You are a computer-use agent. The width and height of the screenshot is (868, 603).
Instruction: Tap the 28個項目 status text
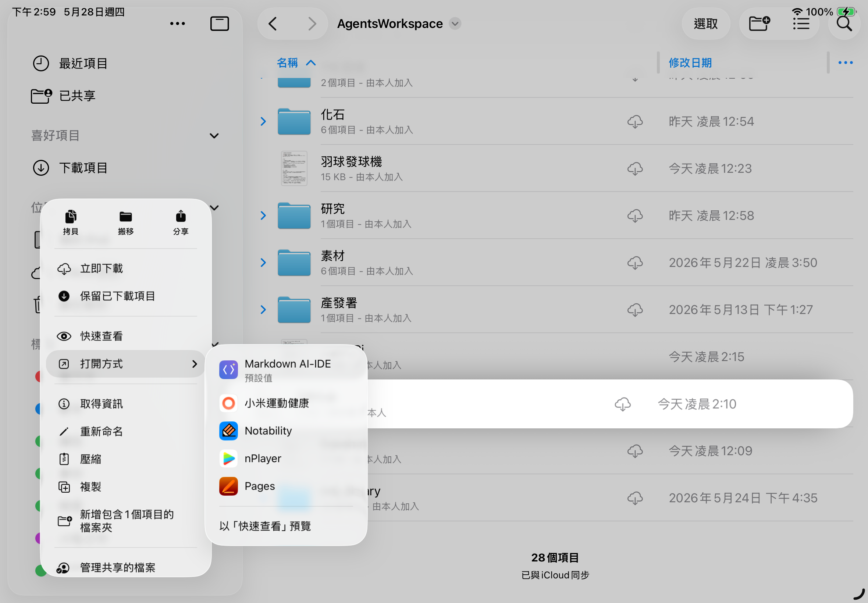[x=555, y=557]
